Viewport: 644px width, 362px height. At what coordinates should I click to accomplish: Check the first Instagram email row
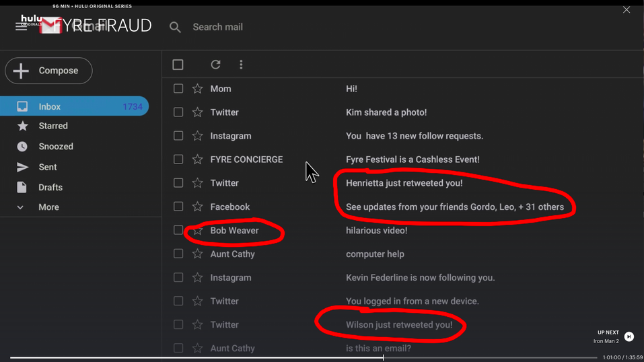(x=178, y=136)
